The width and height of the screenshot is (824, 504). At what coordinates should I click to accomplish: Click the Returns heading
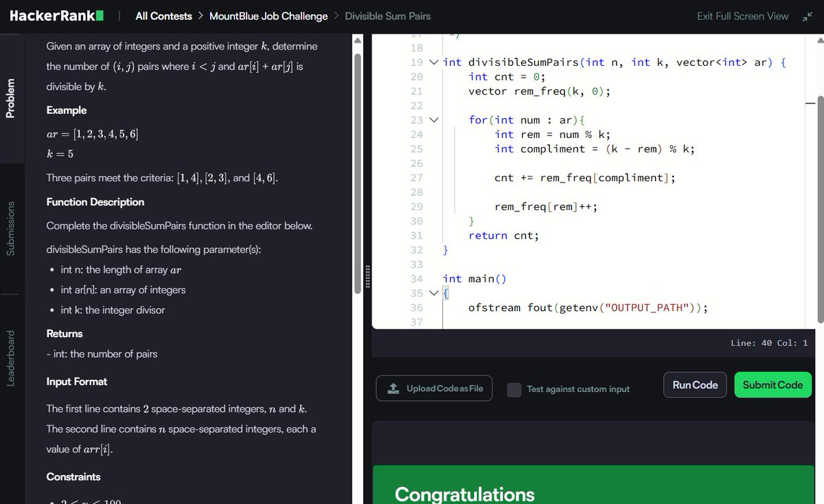pyautogui.click(x=65, y=334)
